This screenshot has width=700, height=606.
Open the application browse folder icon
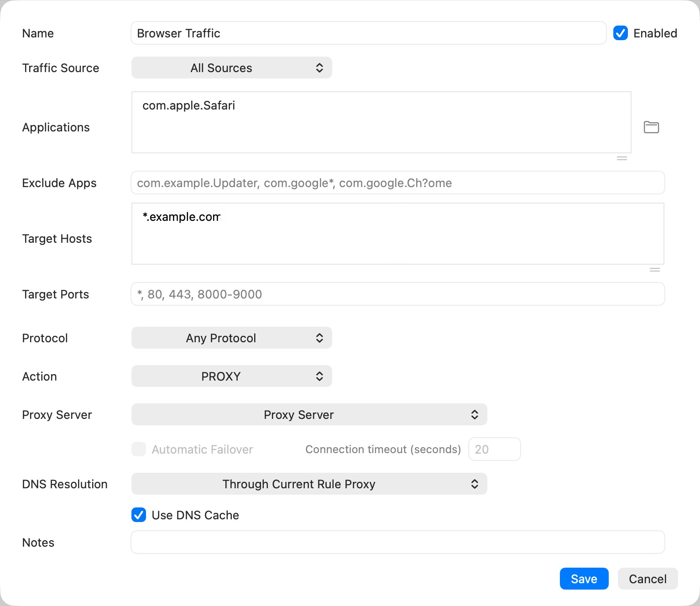point(651,127)
